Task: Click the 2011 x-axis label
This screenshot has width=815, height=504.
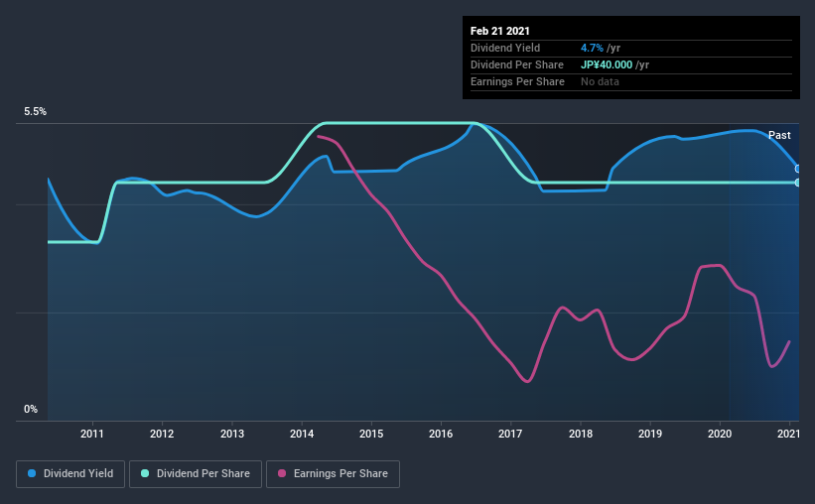Action: click(92, 434)
